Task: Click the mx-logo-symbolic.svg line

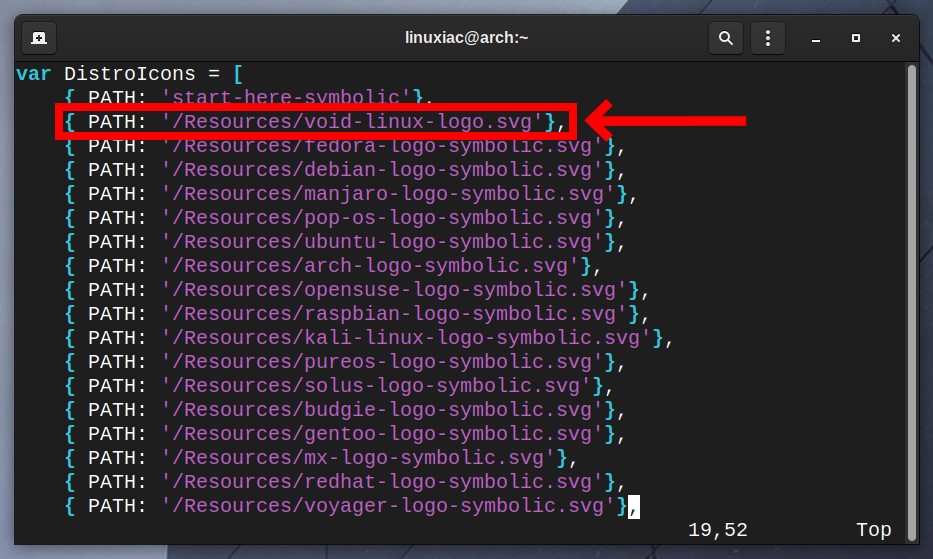Action: (x=321, y=458)
